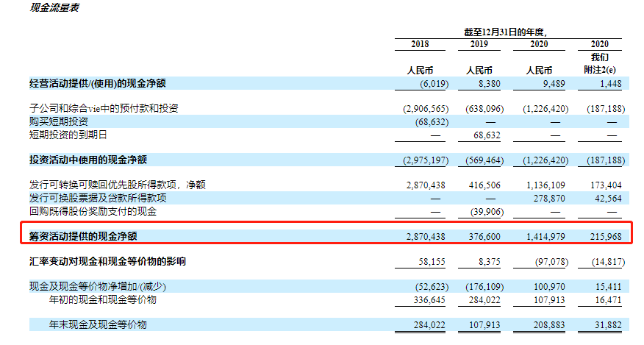Click value 416,506
The height and width of the screenshot is (345, 644).
484,185
